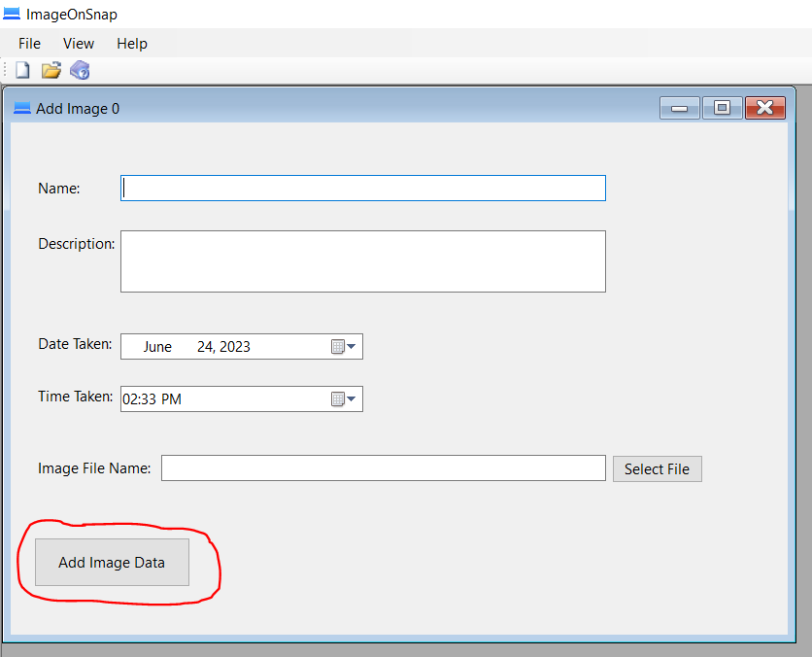Click the ImageOnSnap app icon in title bar
This screenshot has width=812, height=657.
(x=12, y=15)
